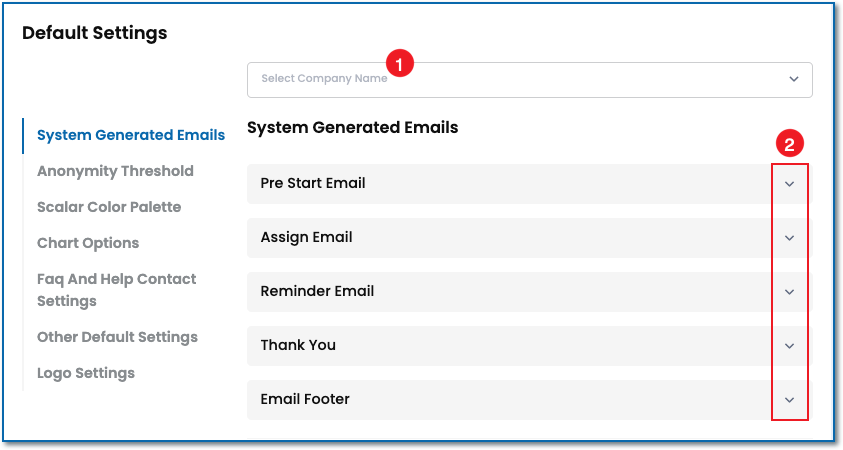Select the System Generated Emails sidebar item
The width and height of the screenshot is (843, 450).
131,135
